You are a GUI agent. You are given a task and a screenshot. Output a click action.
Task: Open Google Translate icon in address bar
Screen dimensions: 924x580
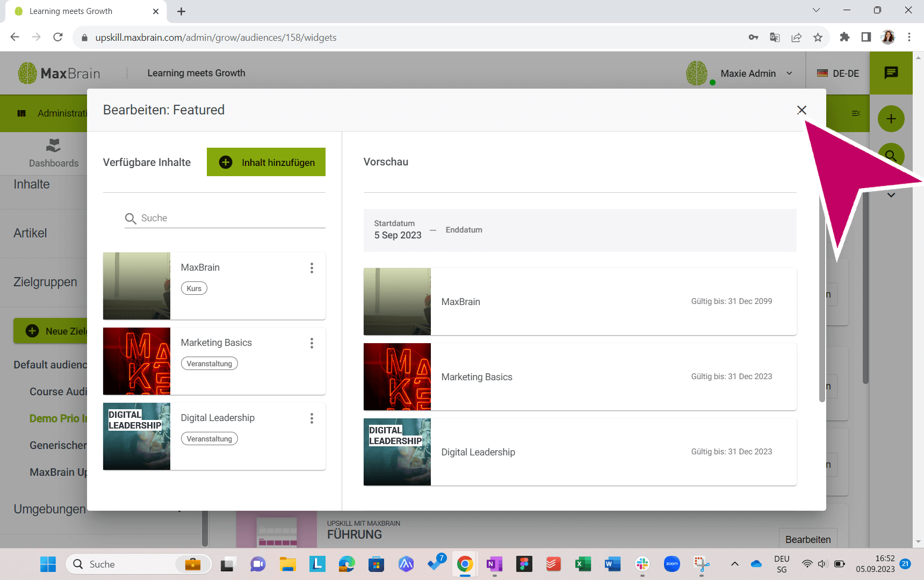click(775, 37)
